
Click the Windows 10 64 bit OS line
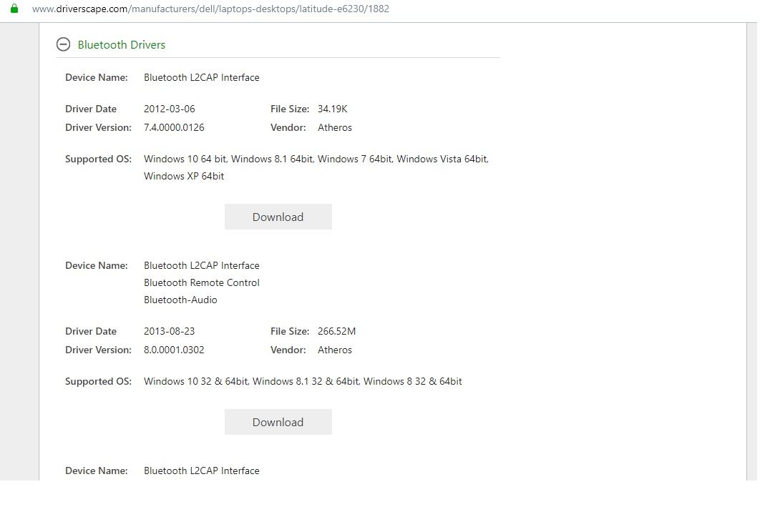click(316, 159)
